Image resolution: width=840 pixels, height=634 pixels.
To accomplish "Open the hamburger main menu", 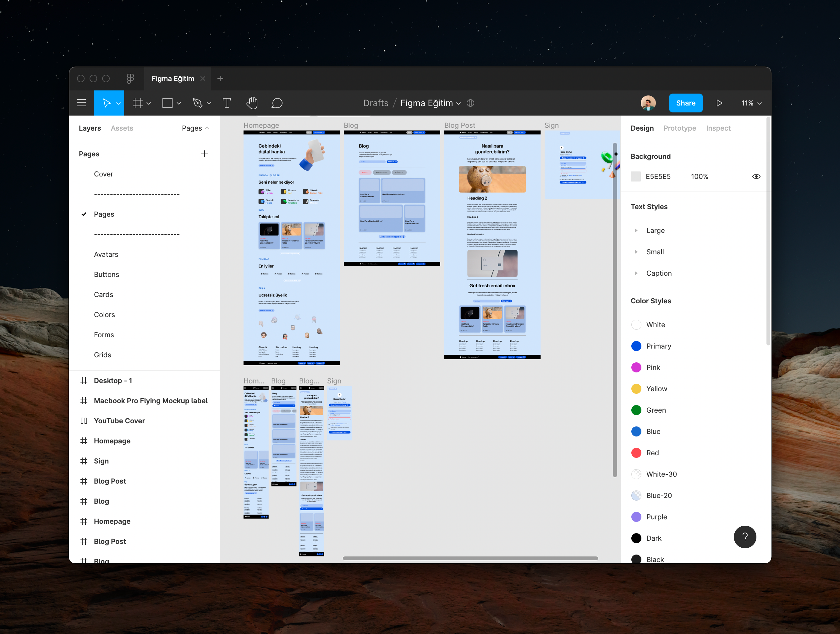I will pyautogui.click(x=81, y=103).
